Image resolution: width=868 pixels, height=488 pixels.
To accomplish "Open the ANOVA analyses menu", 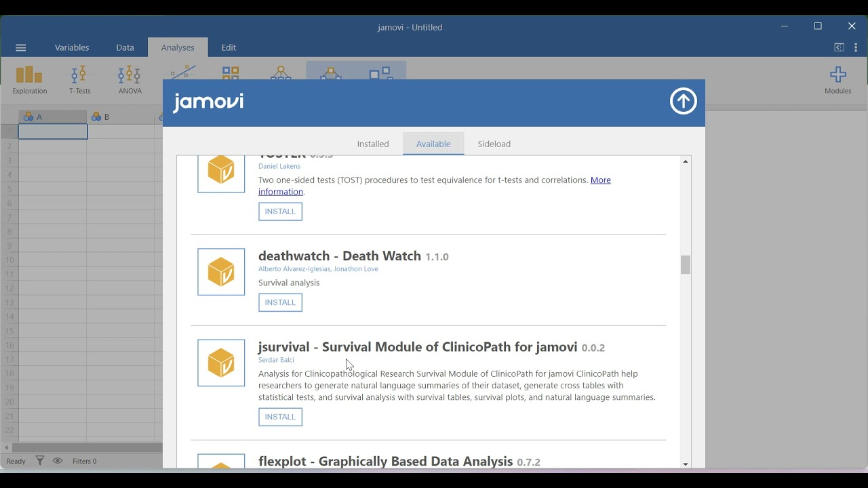I will point(130,80).
